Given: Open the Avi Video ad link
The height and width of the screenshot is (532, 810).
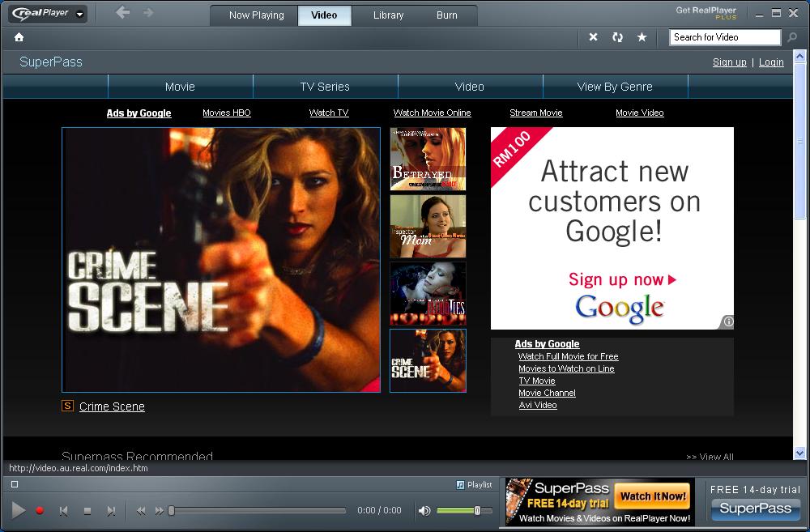Looking at the screenshot, I should (538, 405).
